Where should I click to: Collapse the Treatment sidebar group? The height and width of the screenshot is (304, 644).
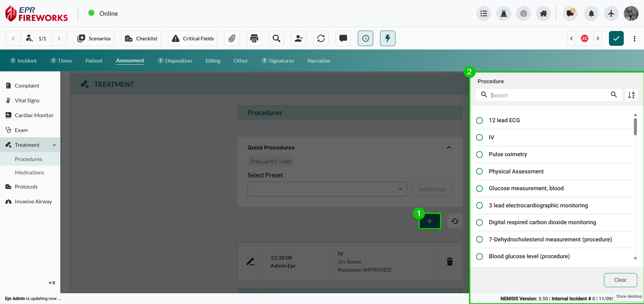tap(54, 145)
